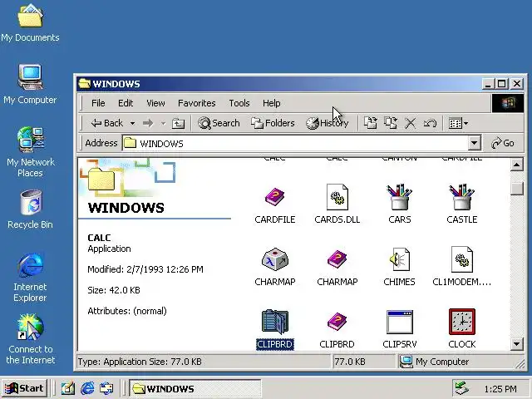Open the File menu
The image size is (532, 399).
point(98,103)
